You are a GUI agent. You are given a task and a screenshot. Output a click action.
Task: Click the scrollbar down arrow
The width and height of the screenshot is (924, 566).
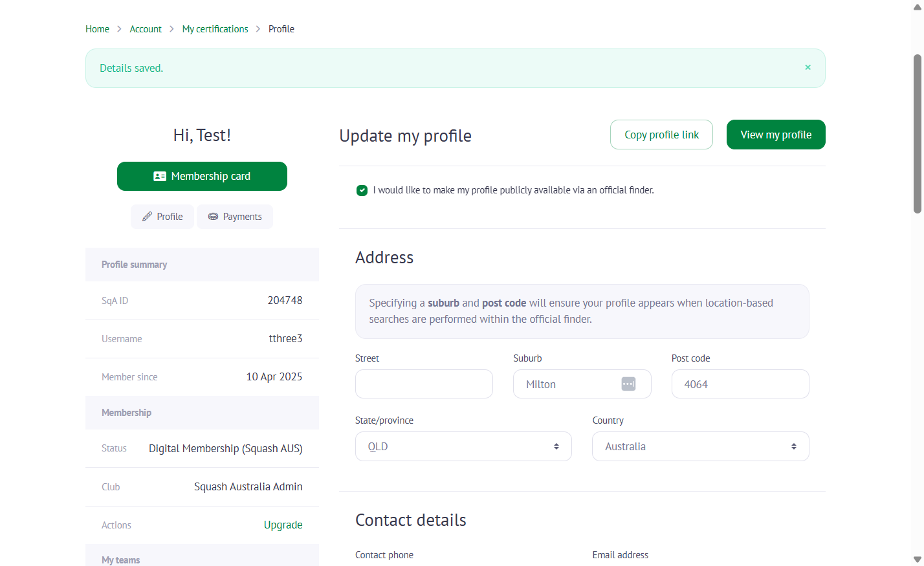tap(918, 560)
